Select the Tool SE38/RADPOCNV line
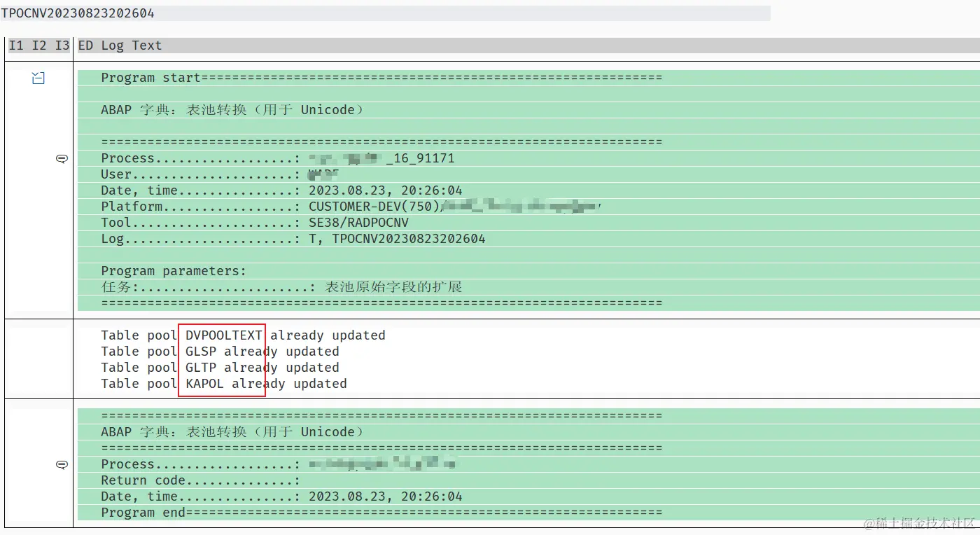 click(x=255, y=223)
